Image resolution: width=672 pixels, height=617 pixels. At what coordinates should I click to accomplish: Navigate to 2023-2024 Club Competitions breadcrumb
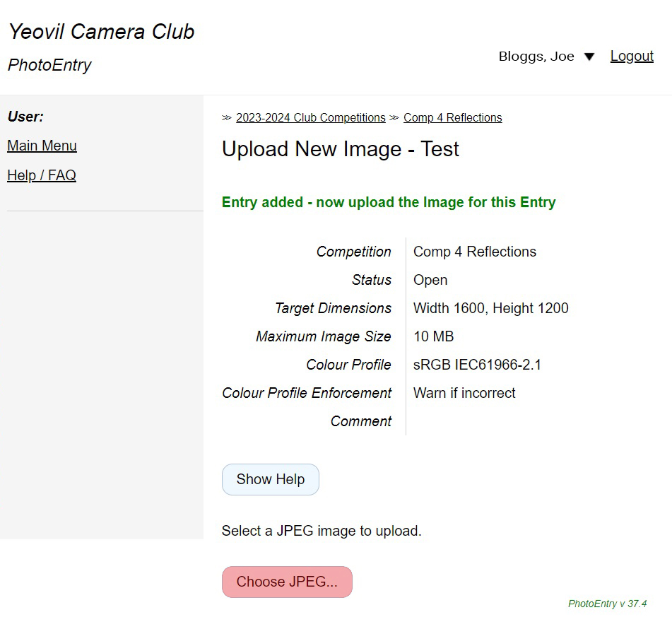pyautogui.click(x=311, y=118)
